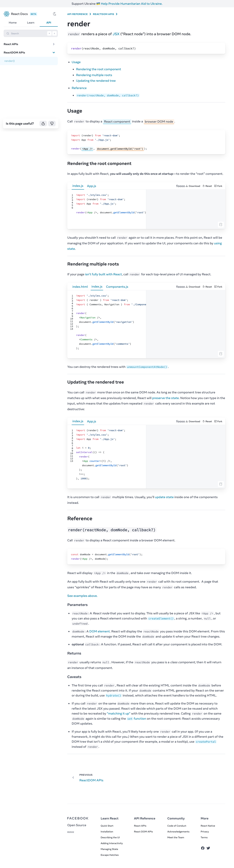Reset the Rendering multiple roots sandbox
The image size is (234, 868).
point(207,287)
